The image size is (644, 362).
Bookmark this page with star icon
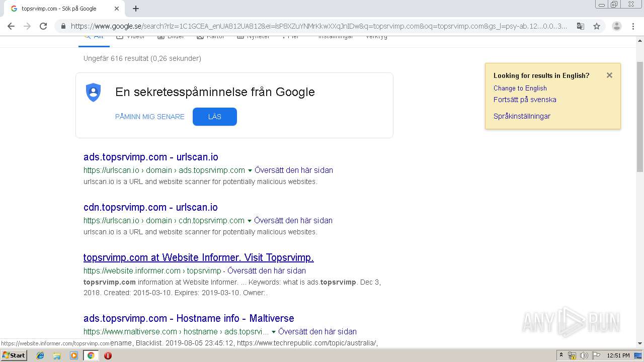[x=597, y=26]
